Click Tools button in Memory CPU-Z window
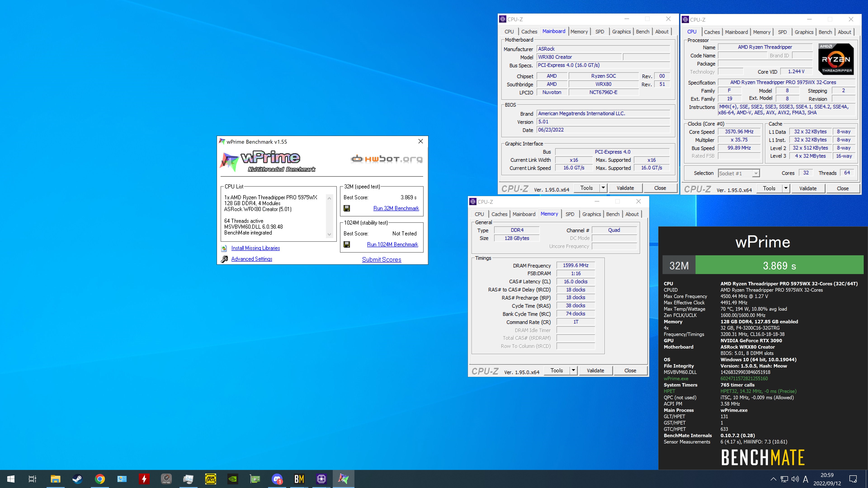This screenshot has height=488, width=868. click(x=557, y=371)
